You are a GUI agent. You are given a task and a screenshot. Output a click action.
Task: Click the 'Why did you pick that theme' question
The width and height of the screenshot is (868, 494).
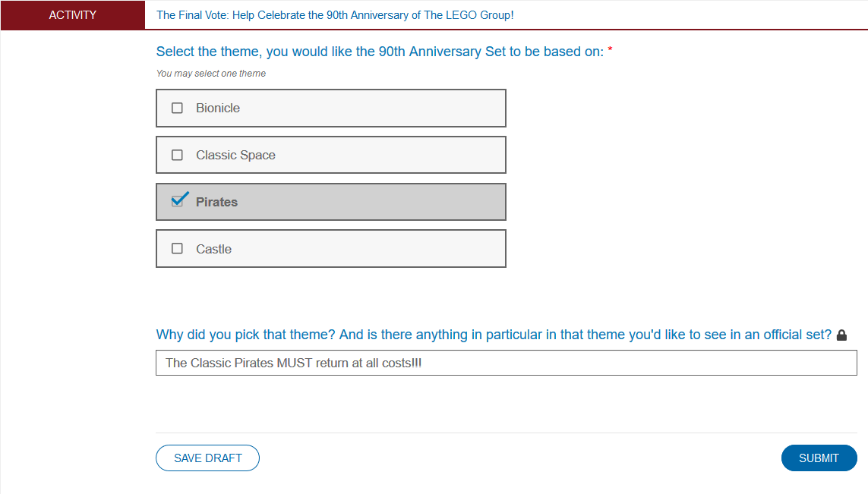click(494, 335)
